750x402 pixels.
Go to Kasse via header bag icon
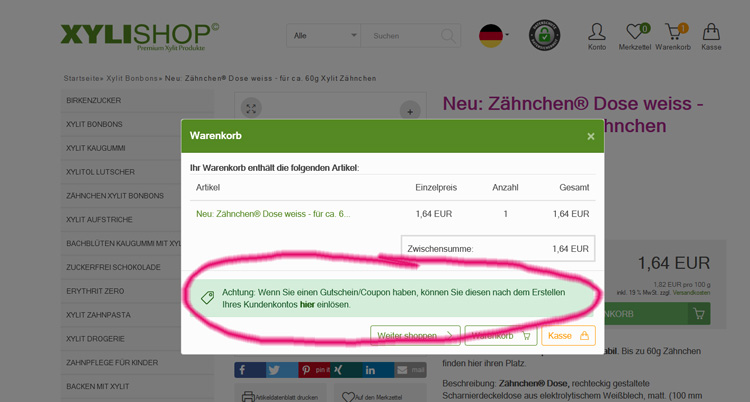coord(711,37)
